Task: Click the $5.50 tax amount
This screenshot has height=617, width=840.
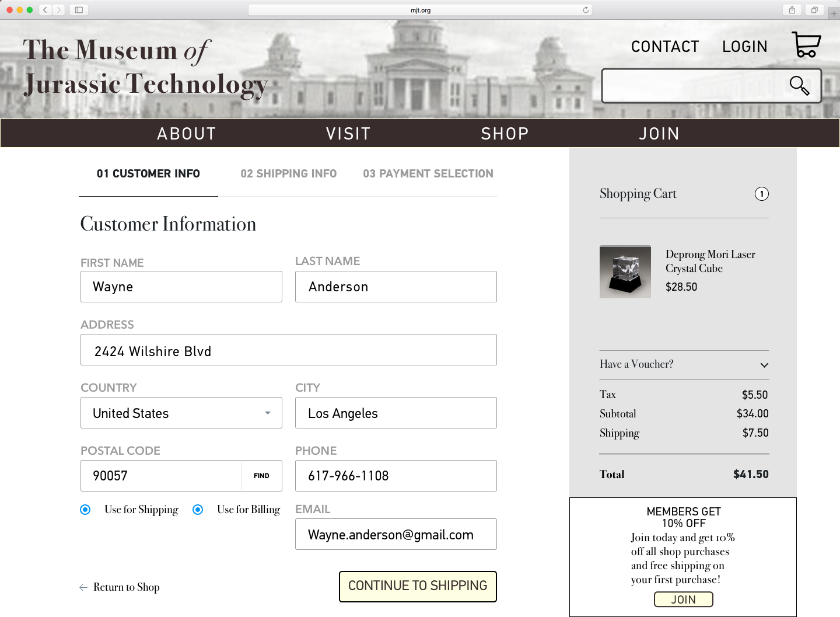Action: tap(755, 395)
